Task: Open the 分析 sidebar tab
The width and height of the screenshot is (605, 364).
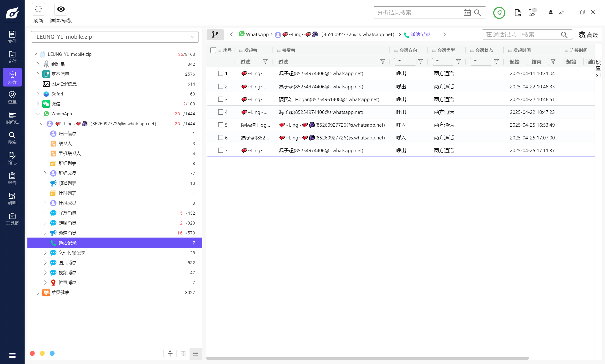Action: [x=12, y=77]
